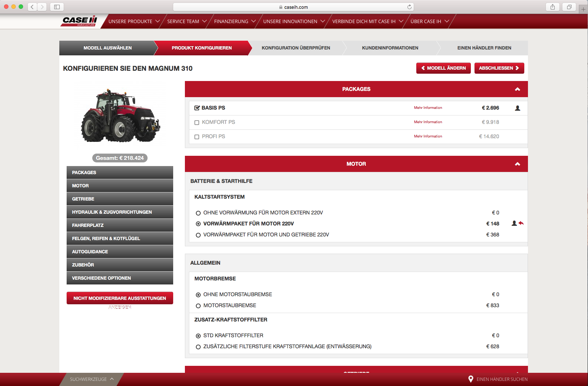Click user icon beside Vorwärmpaket 220V price

(514, 223)
